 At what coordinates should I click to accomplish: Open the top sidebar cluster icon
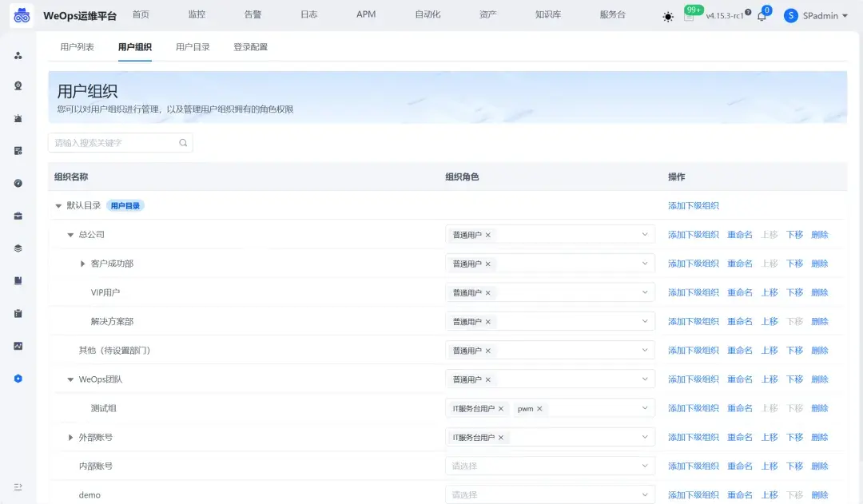[18, 56]
